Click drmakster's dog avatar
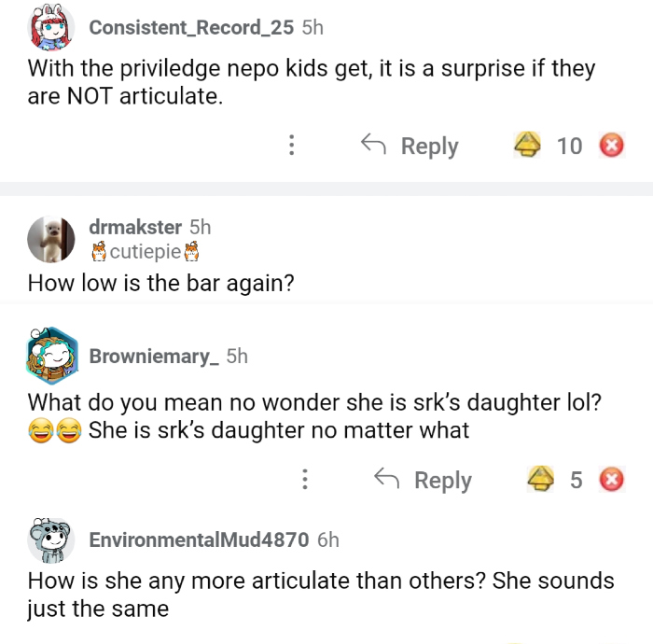Image resolution: width=653 pixels, height=644 pixels. (x=51, y=238)
